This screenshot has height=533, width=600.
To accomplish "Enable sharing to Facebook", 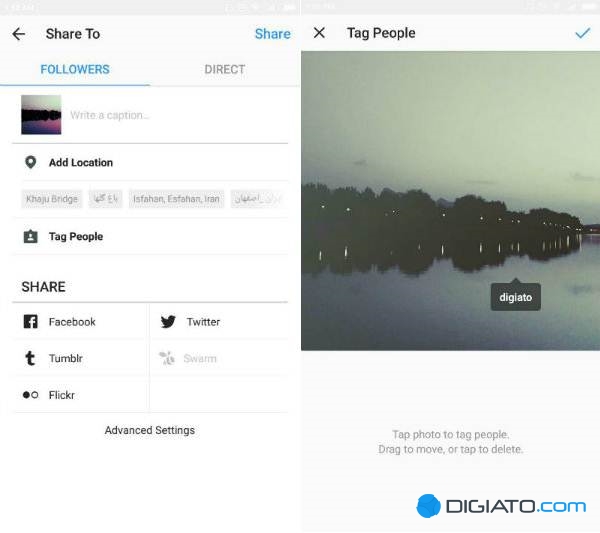I will [80, 321].
